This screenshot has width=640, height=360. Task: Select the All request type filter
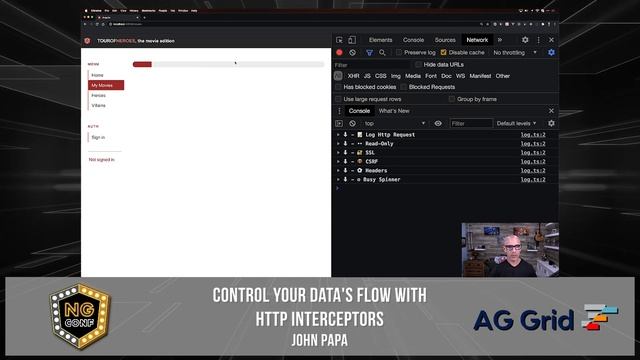click(x=338, y=76)
